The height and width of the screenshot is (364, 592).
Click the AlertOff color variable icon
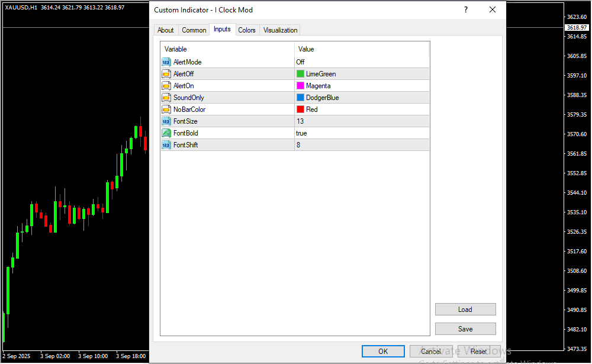click(x=166, y=74)
